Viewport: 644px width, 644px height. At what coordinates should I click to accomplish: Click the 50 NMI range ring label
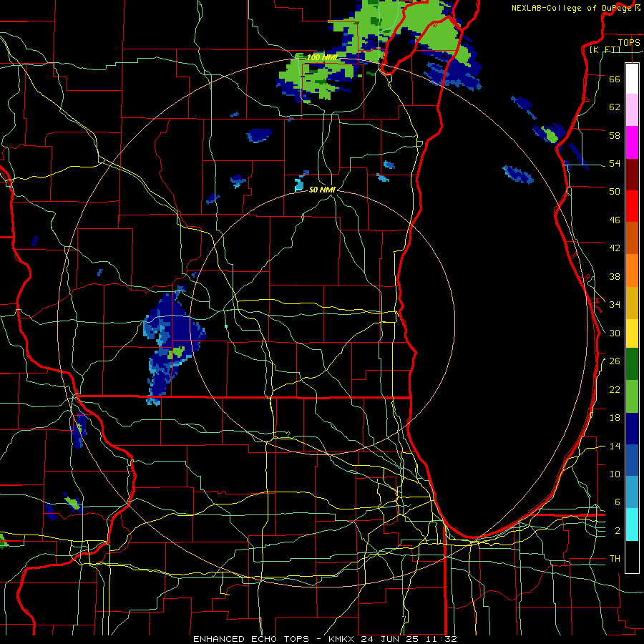pos(322,190)
